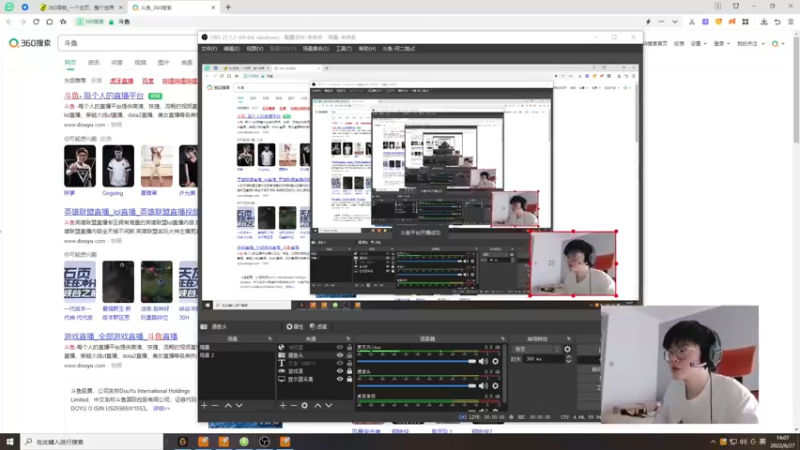Select the text source row
The height and width of the screenshot is (450, 800).
click(x=315, y=363)
